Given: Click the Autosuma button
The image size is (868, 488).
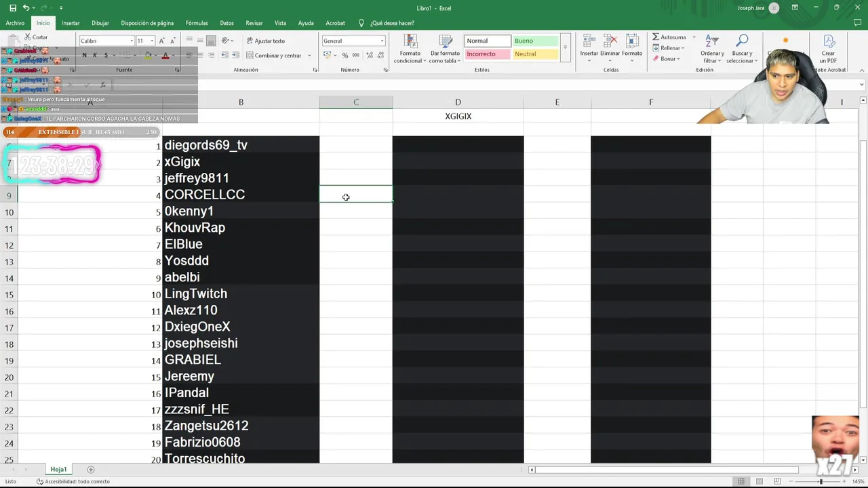Looking at the screenshot, I should 669,37.
